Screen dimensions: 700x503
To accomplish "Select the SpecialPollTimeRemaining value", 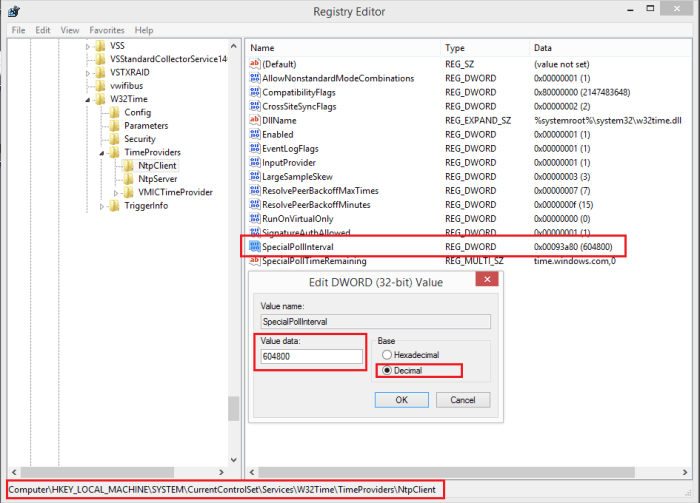I will pos(314,261).
